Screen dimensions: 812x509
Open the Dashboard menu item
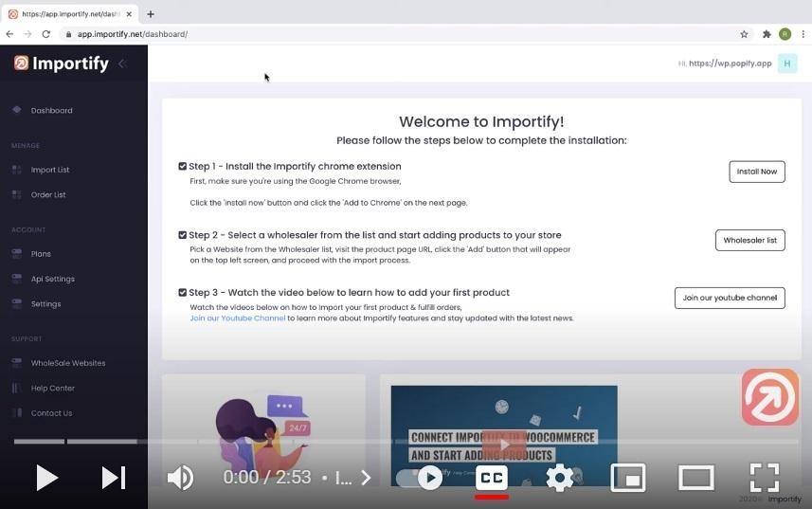pos(51,110)
